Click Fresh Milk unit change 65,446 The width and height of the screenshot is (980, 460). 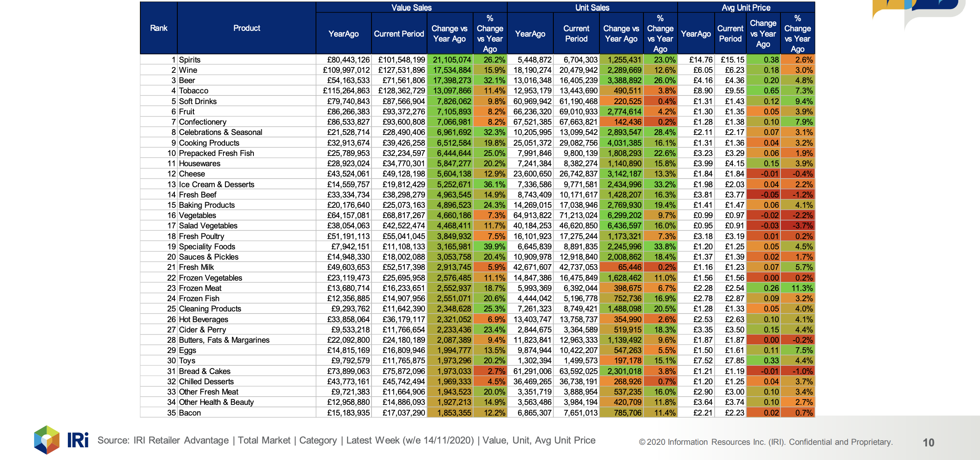click(621, 267)
